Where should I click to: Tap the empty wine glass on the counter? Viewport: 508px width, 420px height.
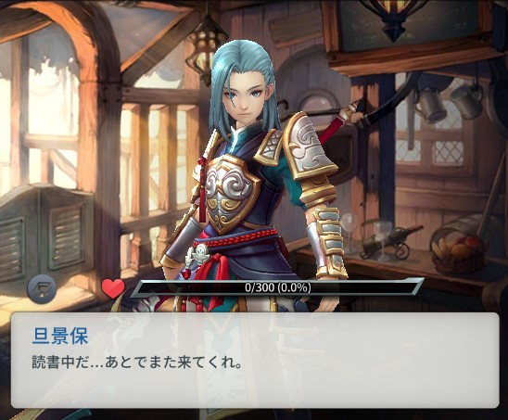coord(349,232)
